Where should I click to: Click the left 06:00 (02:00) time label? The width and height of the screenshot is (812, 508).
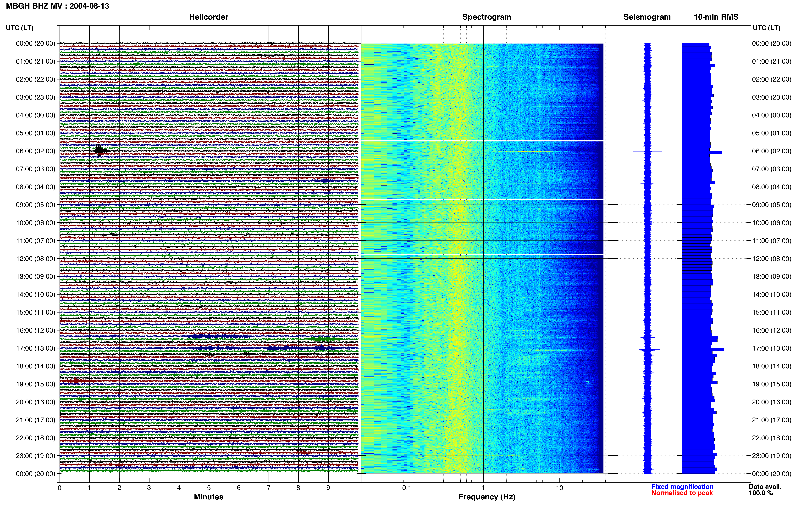coord(36,151)
